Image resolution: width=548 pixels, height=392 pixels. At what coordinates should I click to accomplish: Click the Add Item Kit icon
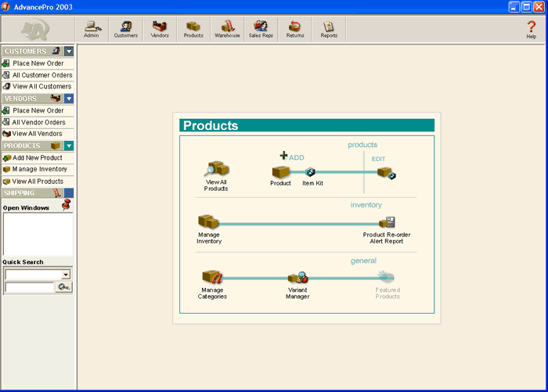[310, 172]
